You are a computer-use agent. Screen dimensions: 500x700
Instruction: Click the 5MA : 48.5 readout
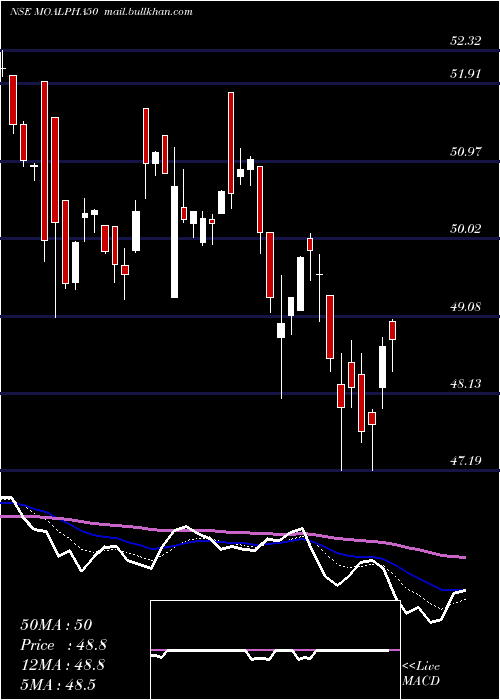click(58, 684)
